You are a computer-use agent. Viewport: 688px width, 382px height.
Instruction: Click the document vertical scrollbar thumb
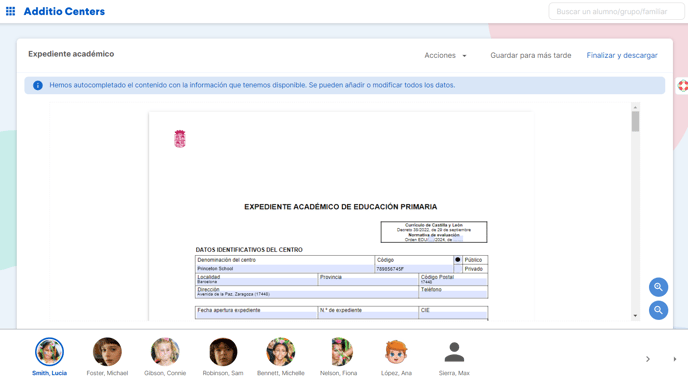click(635, 121)
